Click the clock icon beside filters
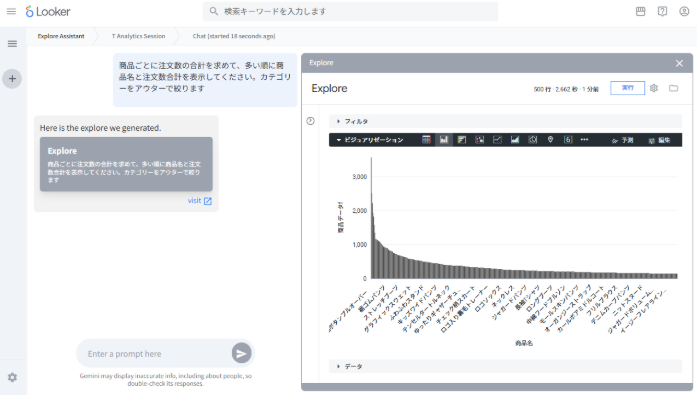This screenshot has width=697, height=395. (x=310, y=121)
